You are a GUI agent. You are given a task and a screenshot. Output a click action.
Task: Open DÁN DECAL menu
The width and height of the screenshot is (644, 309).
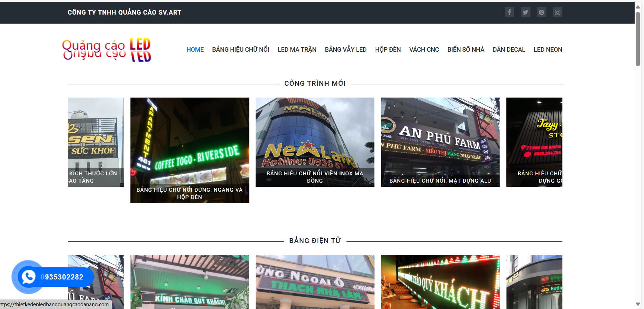[509, 50]
